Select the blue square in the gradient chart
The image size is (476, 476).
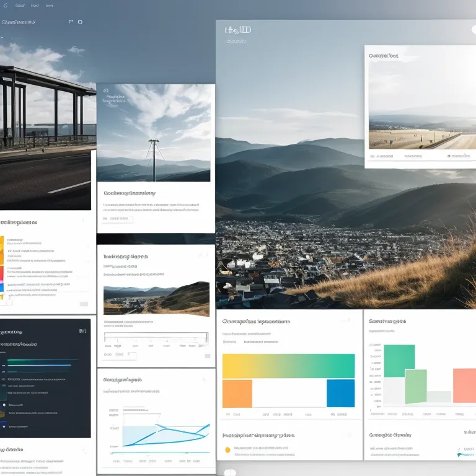[x=340, y=393]
